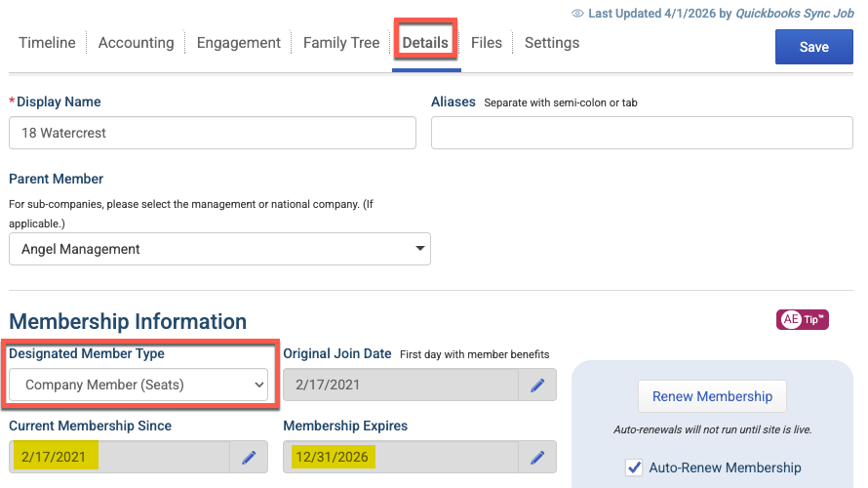
Task: Open the Accounting tab
Action: (x=137, y=43)
